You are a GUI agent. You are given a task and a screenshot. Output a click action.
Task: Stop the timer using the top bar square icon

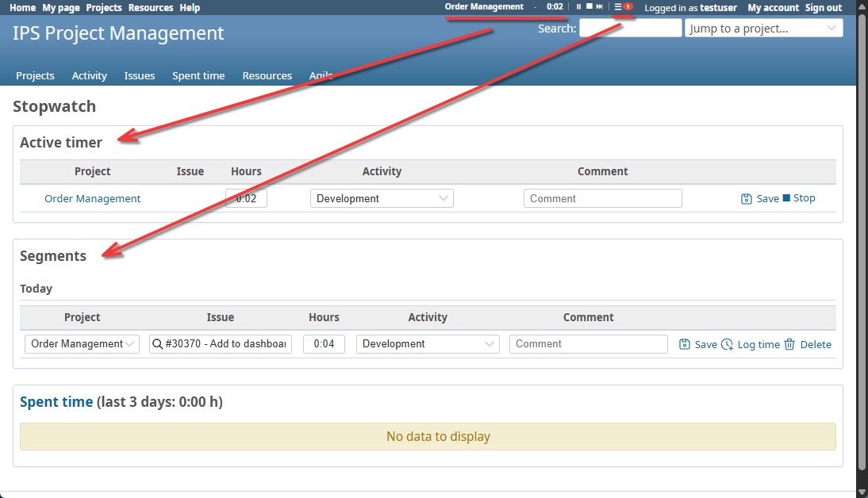click(589, 6)
